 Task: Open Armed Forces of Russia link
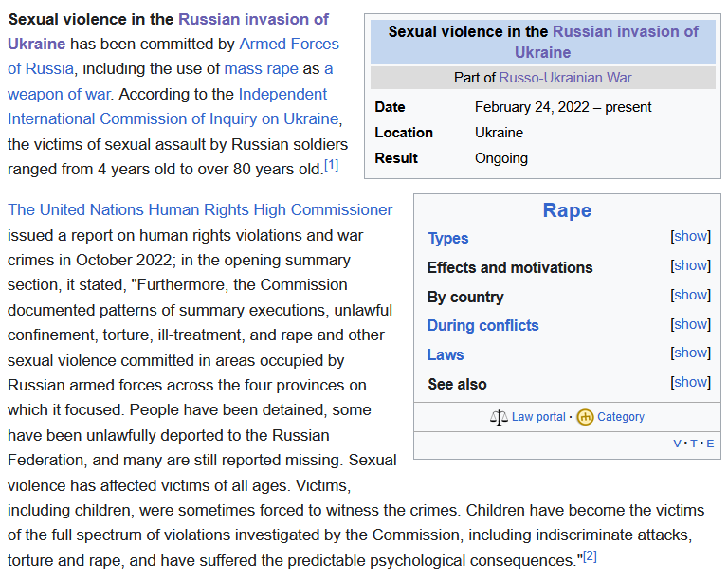click(289, 45)
